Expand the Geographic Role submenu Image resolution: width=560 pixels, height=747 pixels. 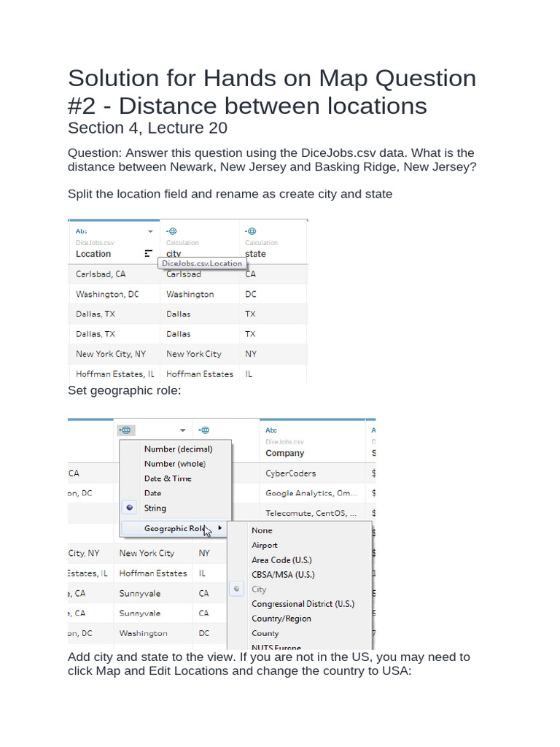174,528
